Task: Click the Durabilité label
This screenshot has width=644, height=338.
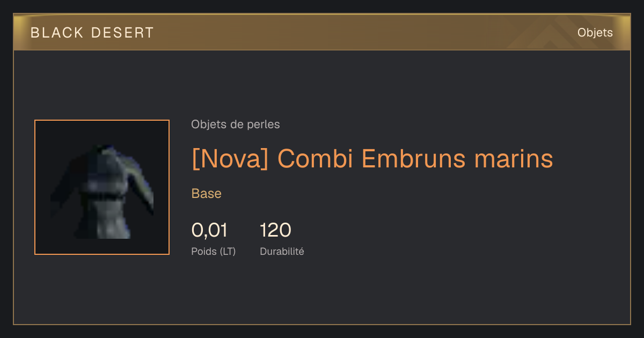Action: [282, 251]
